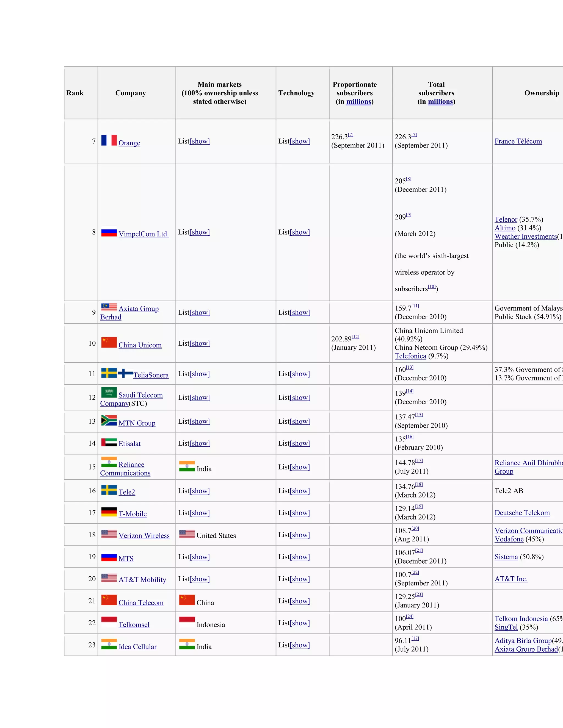Image resolution: width=563 pixels, height=728 pixels.
Task: Click the UAE flag beside Etisalat
Action: click(109, 442)
